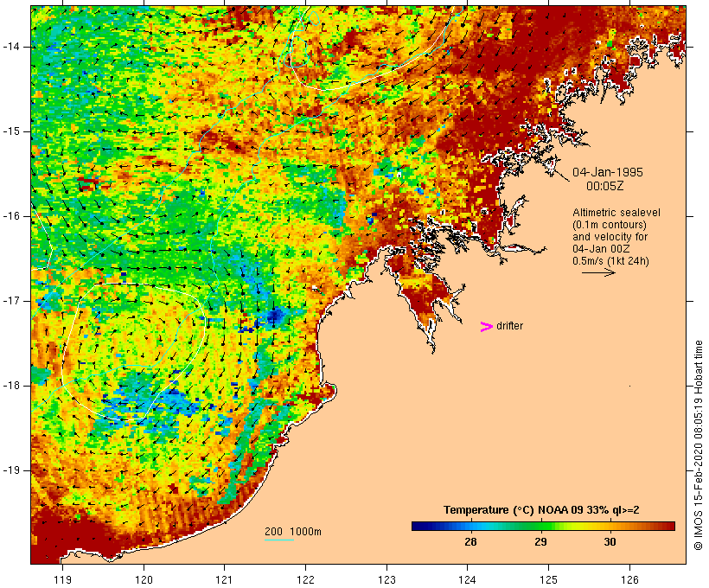Click the 'drifter' legend label
Screen dimensions: 709x588
(509, 326)
